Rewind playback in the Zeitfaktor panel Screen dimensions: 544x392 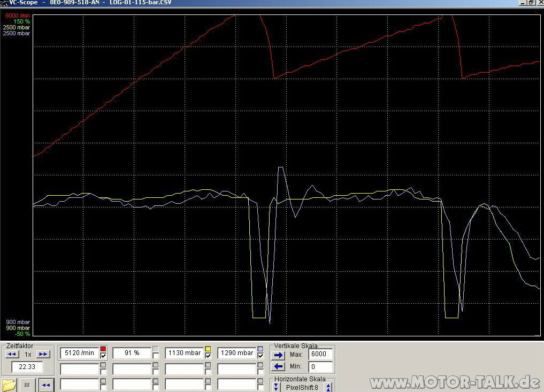[12, 353]
